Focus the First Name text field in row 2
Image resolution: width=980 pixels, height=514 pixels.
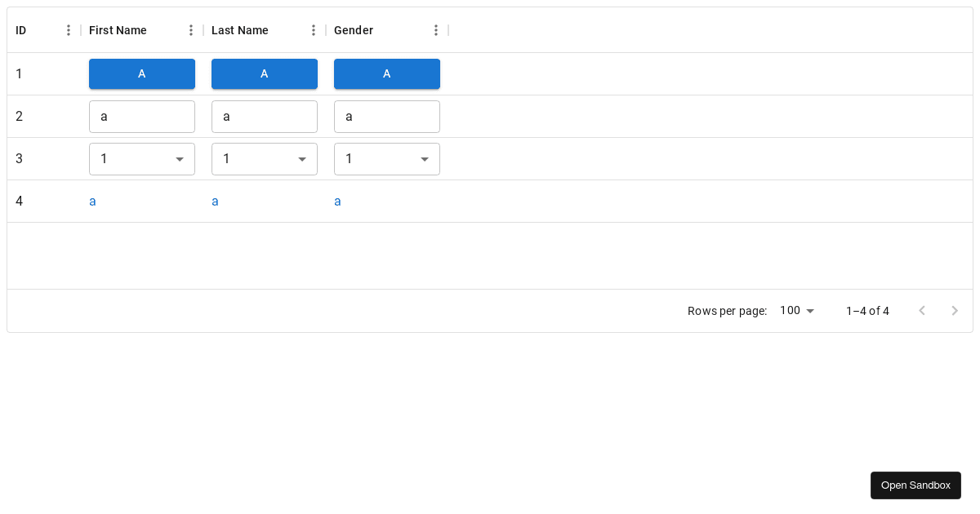[x=142, y=117]
